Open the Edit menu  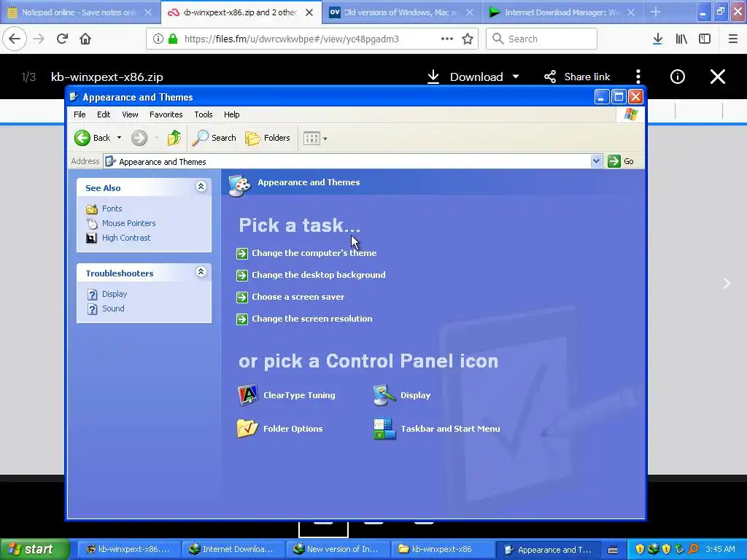coord(104,114)
